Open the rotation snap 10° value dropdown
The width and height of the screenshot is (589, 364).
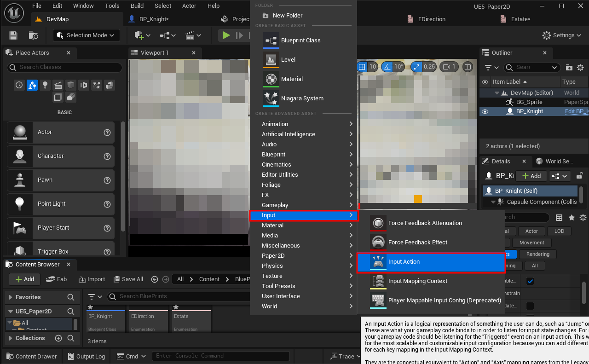click(x=398, y=67)
